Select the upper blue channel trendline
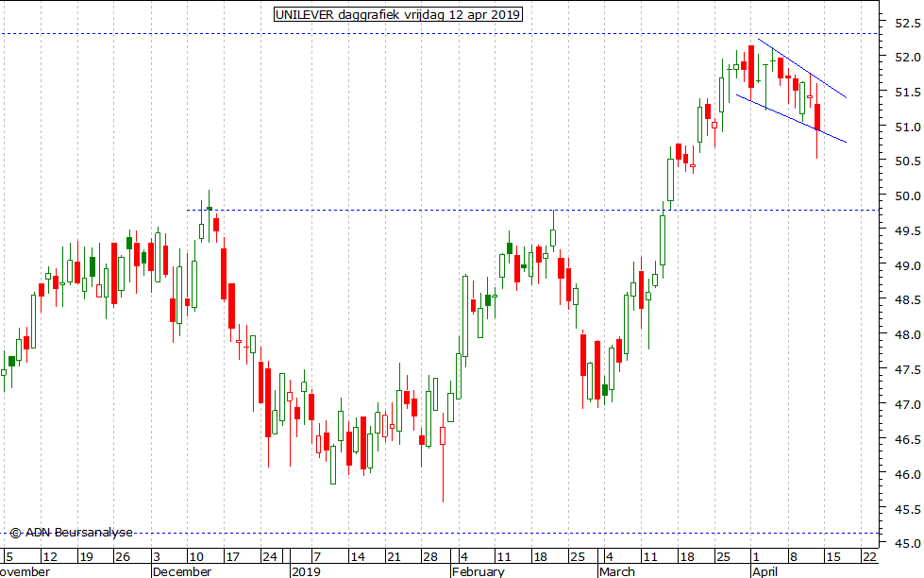 [x=802, y=68]
